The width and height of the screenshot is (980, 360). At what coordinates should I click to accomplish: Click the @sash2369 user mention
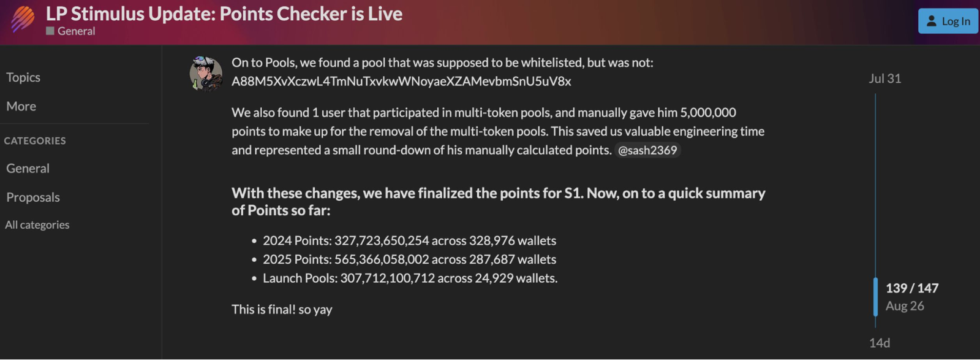point(649,150)
